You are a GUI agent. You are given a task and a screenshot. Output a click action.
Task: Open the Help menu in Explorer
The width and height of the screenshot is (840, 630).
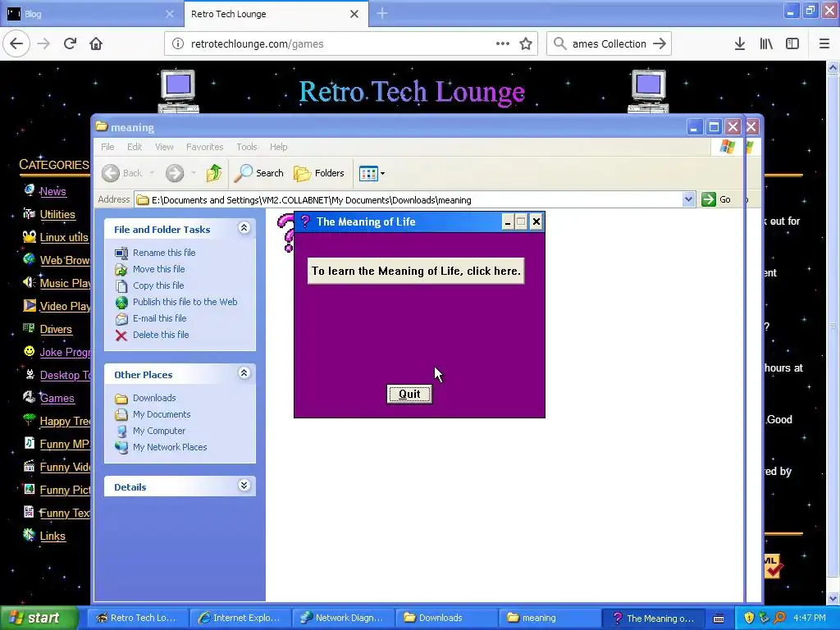click(278, 147)
